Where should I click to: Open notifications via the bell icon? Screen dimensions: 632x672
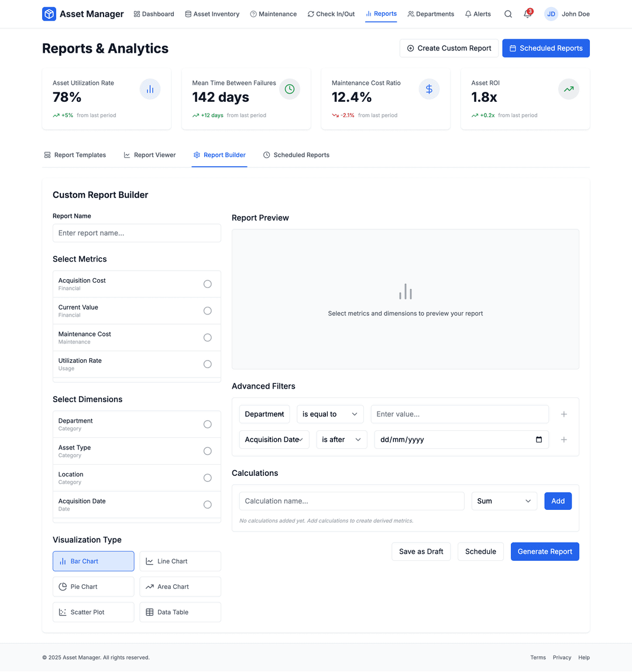pos(527,14)
